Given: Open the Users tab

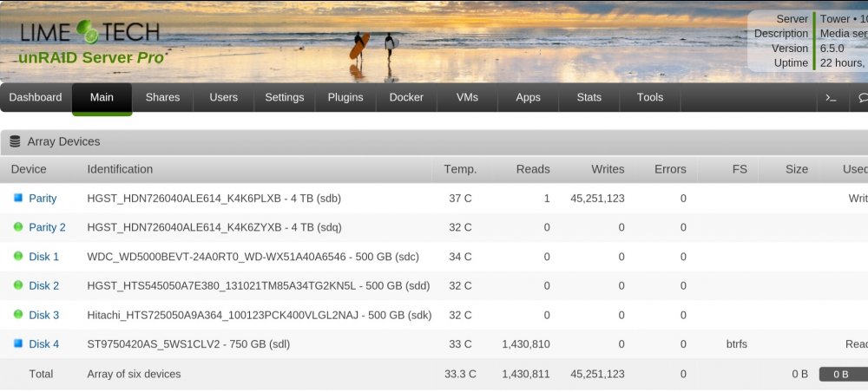Looking at the screenshot, I should coord(224,97).
